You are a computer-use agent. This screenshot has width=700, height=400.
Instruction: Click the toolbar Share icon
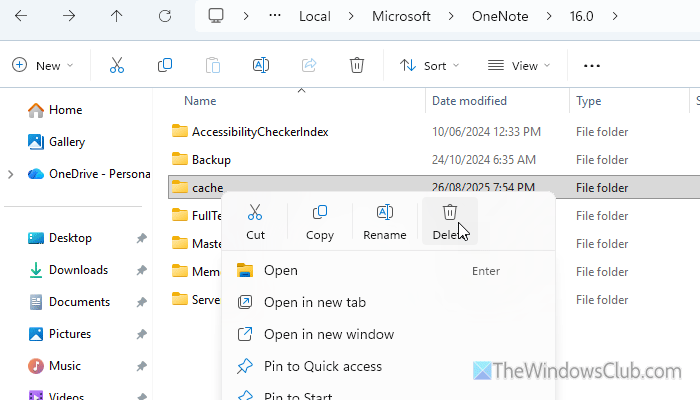pos(309,65)
